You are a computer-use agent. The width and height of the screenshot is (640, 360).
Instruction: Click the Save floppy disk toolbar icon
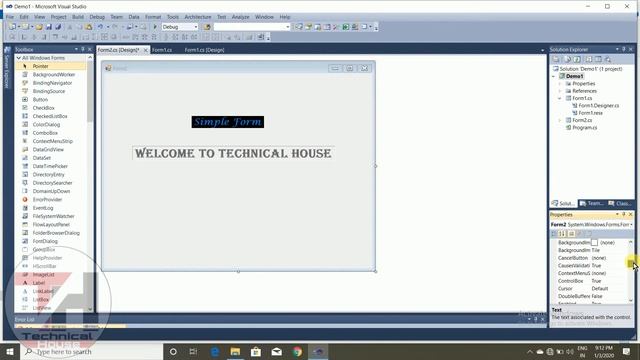click(x=49, y=27)
